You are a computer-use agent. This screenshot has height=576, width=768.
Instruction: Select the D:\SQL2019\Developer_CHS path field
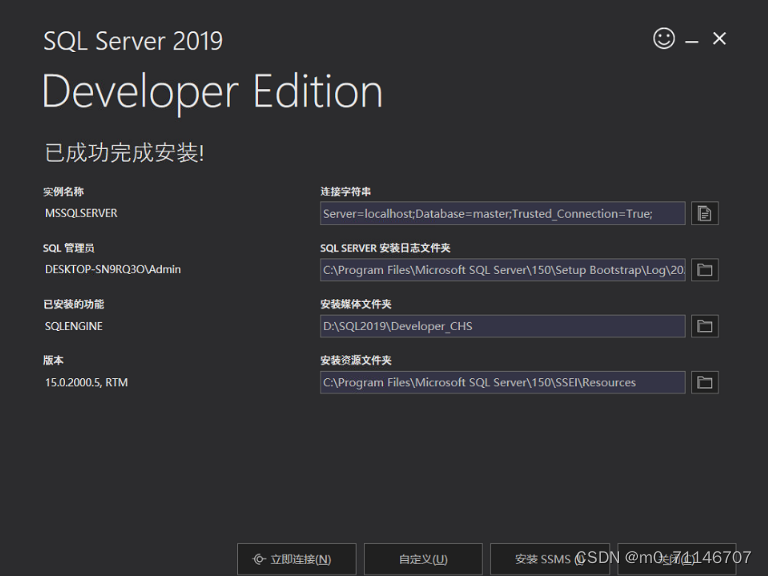click(503, 326)
